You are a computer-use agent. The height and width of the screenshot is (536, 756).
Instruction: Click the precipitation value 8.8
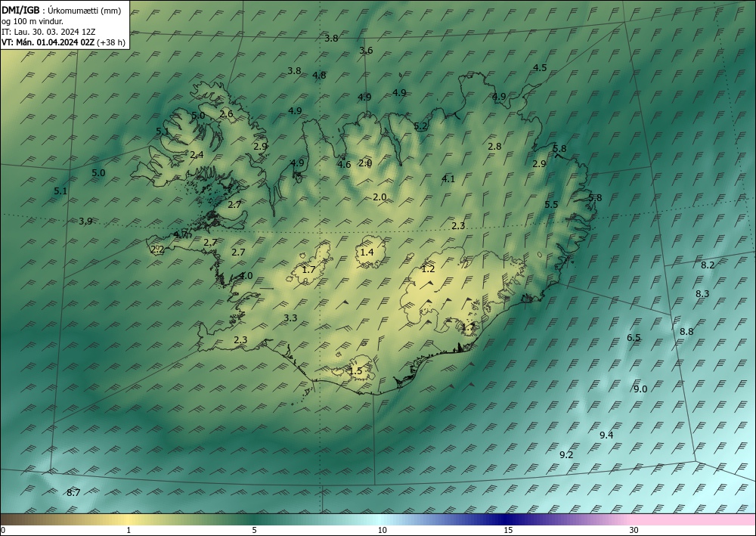(x=686, y=332)
